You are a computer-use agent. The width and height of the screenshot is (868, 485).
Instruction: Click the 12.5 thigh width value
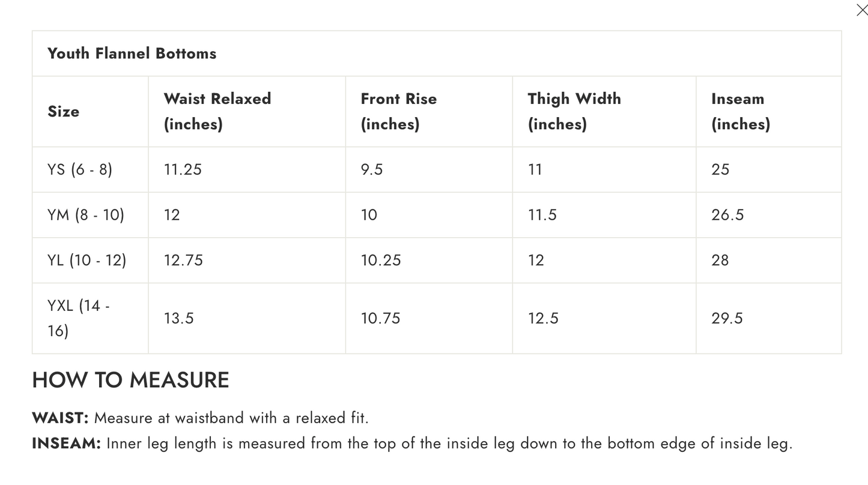[x=543, y=318]
